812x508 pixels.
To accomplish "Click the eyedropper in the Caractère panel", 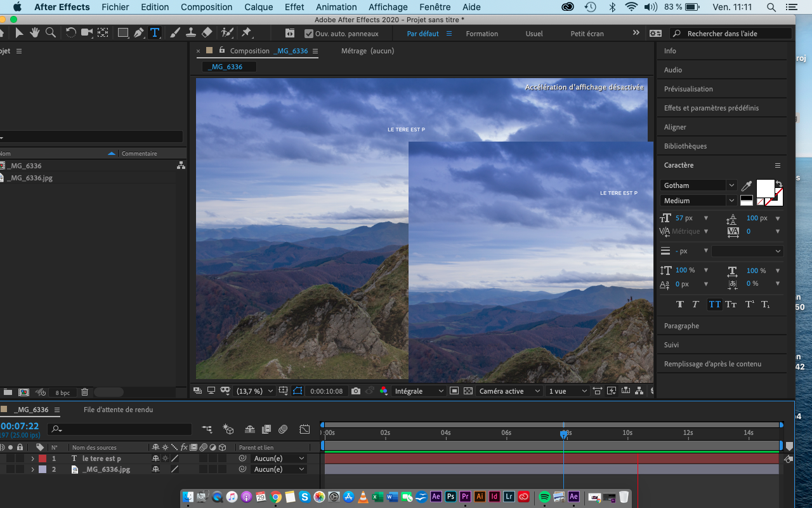I will point(747,185).
